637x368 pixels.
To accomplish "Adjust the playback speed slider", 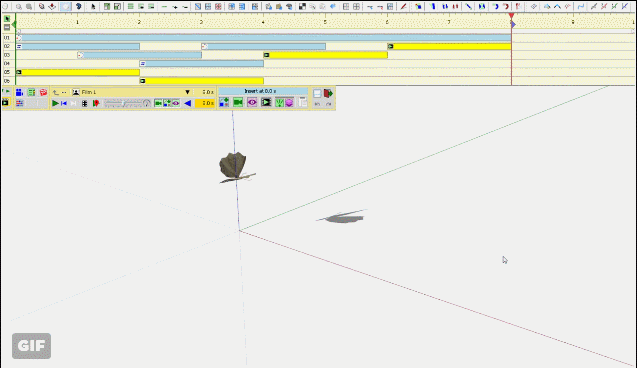I will [123, 104].
